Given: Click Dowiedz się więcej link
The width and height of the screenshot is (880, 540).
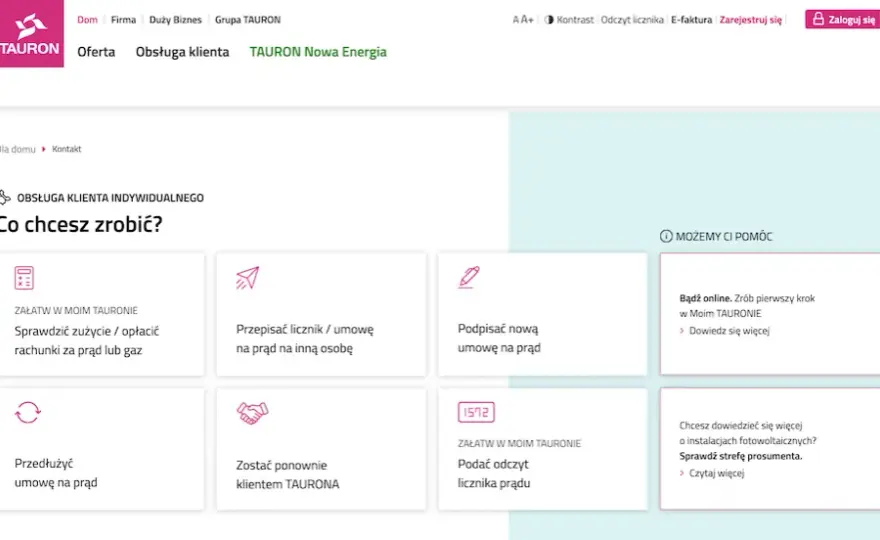Looking at the screenshot, I should [729, 331].
